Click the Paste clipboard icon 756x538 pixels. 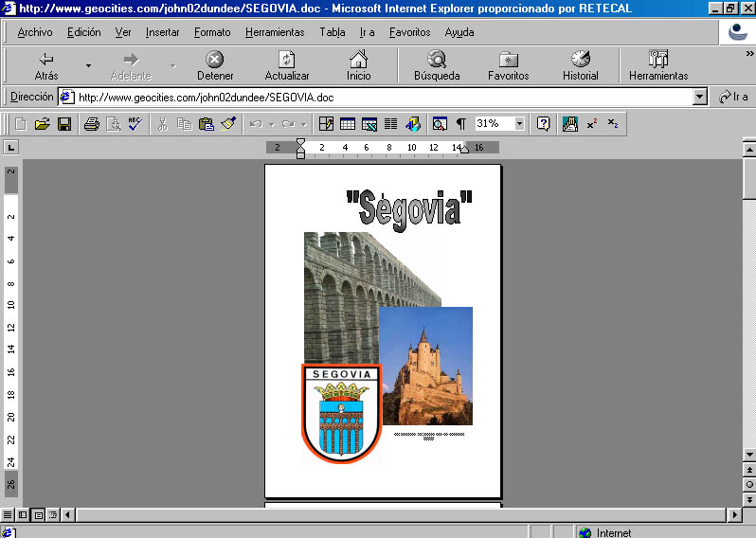tap(207, 124)
